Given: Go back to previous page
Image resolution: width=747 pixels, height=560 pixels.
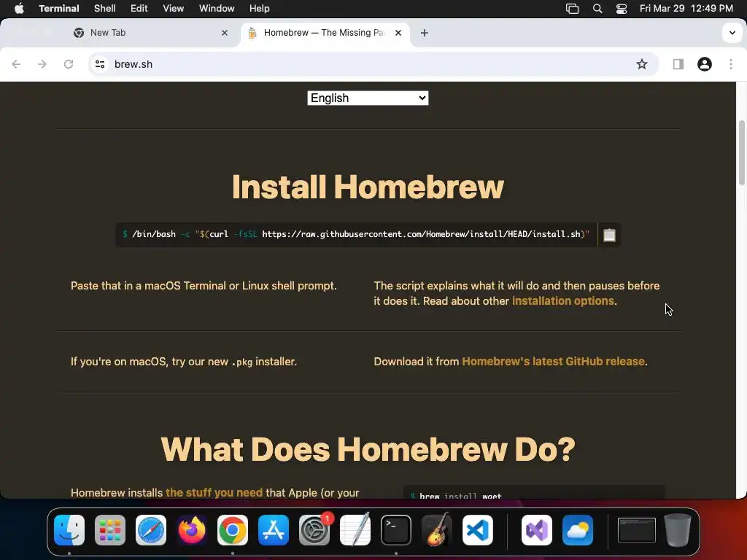Looking at the screenshot, I should point(16,64).
